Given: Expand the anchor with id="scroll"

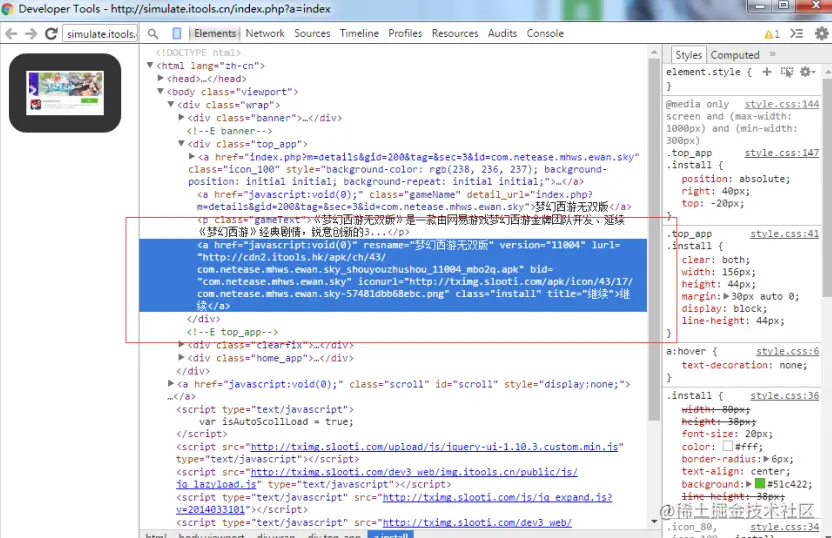Looking at the screenshot, I should [171, 384].
